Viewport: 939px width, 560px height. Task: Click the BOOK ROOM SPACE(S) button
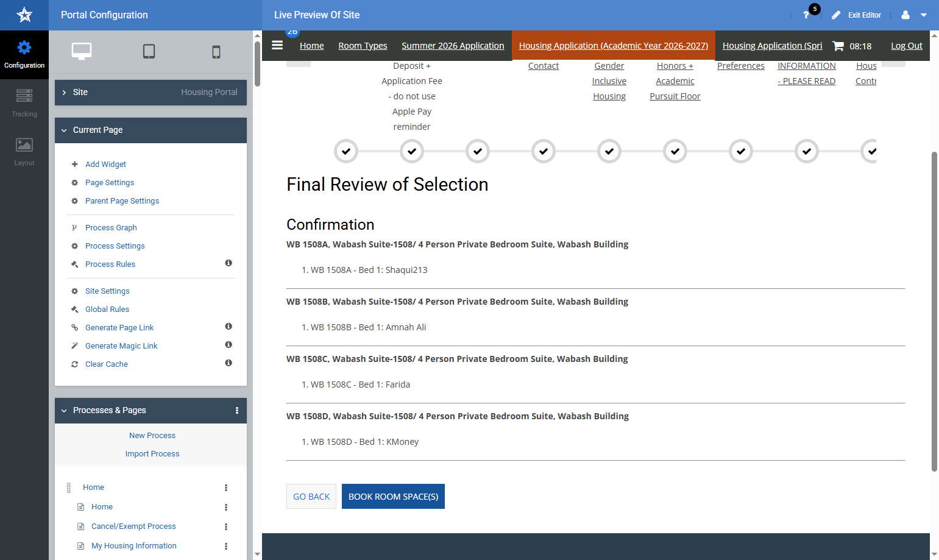coord(393,497)
